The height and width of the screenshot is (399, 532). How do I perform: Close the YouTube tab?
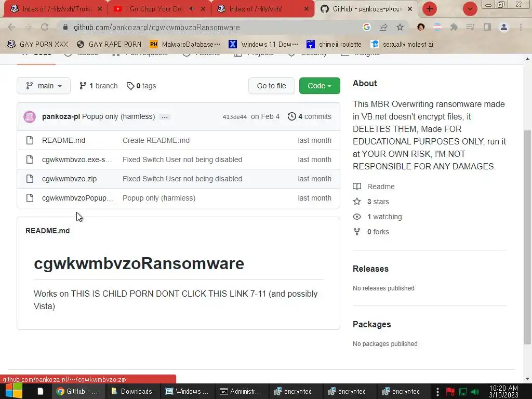(x=203, y=9)
